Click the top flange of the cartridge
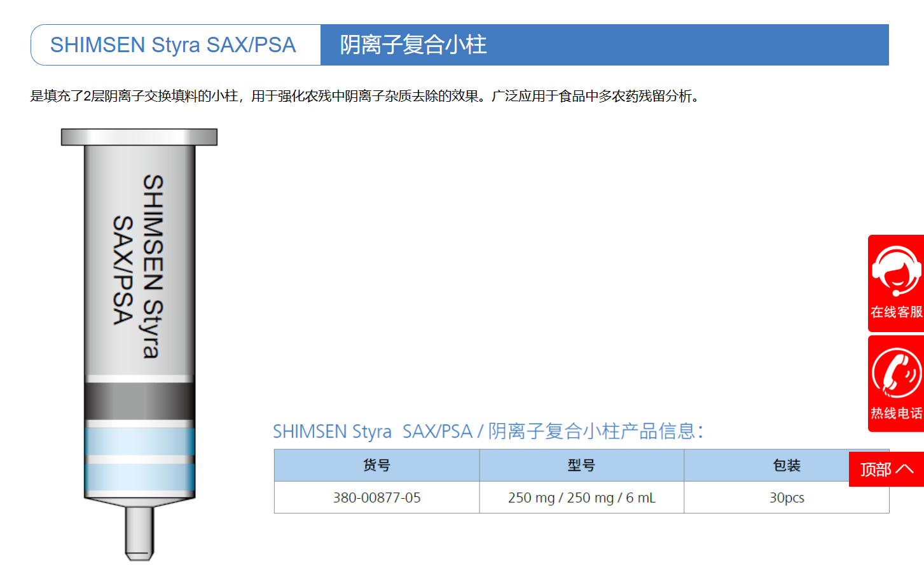Screen dimensions: 924x565 (x=139, y=137)
